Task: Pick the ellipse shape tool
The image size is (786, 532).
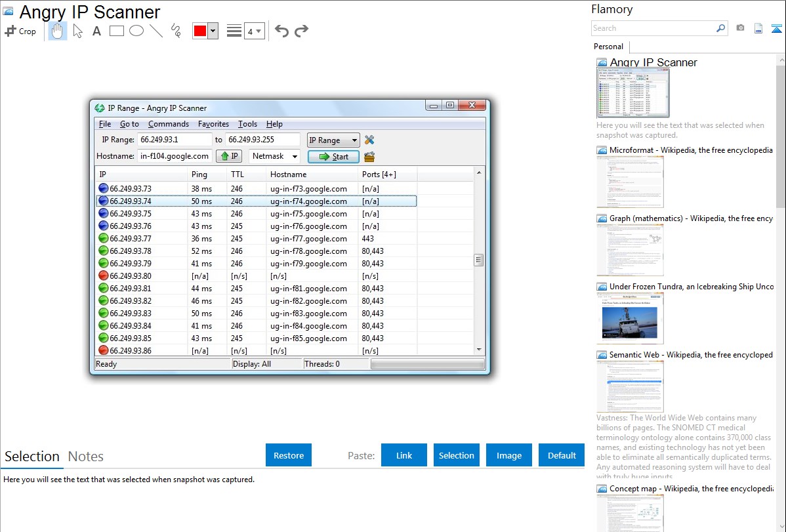Action: [136, 31]
